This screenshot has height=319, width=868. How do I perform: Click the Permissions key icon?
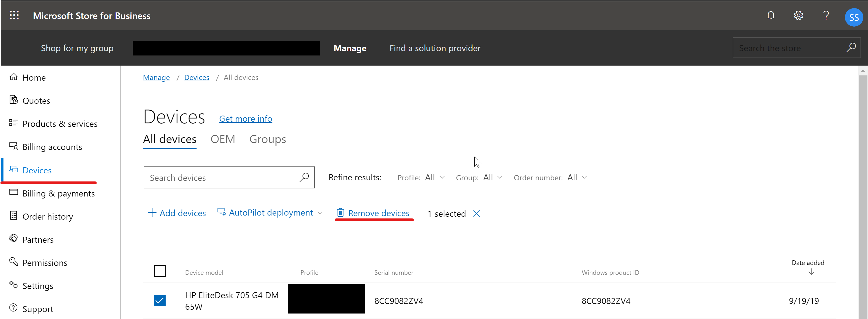pos(14,262)
